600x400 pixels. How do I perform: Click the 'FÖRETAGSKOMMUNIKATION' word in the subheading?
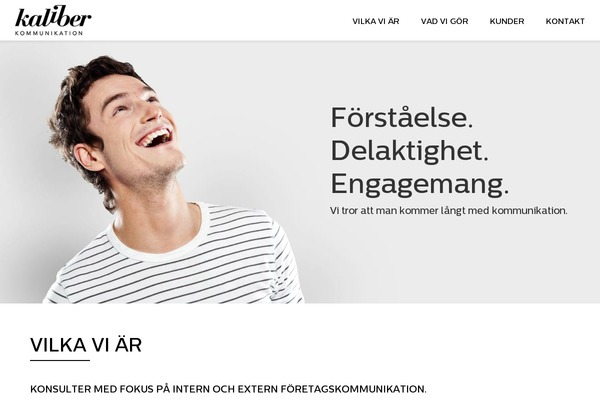(x=353, y=389)
